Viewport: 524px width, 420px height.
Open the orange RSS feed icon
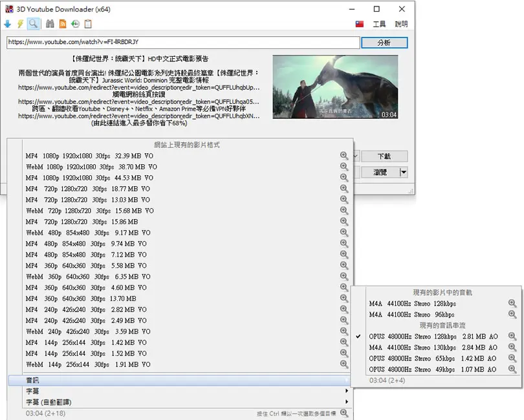63,24
